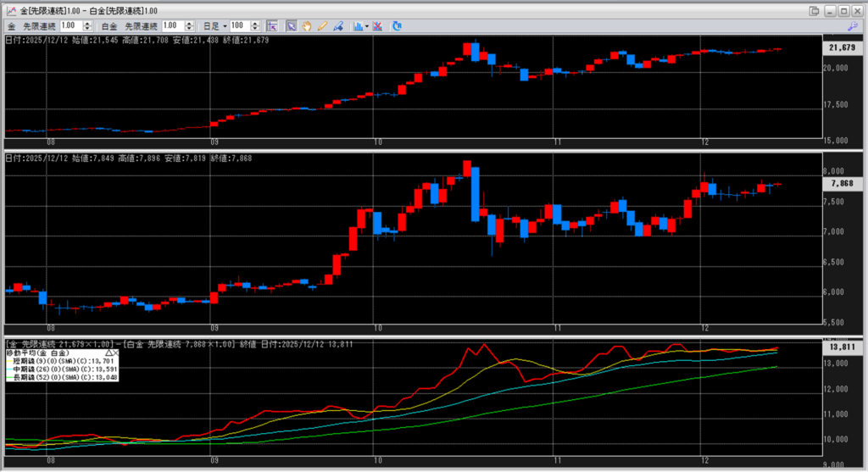The image size is (868, 472).
Task: Collapse the moving average legend triangle
Action: point(108,353)
